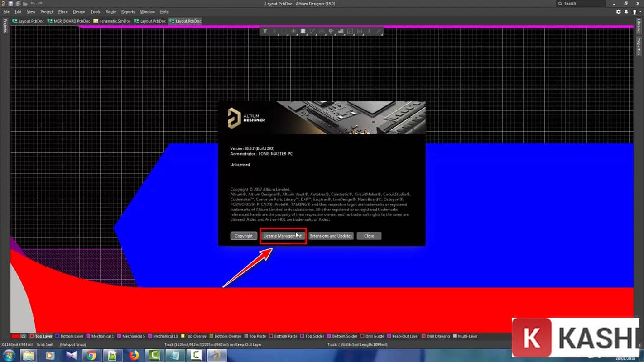The width and height of the screenshot is (644, 362).
Task: Open the settings gear icon top right
Action: [x=619, y=12]
